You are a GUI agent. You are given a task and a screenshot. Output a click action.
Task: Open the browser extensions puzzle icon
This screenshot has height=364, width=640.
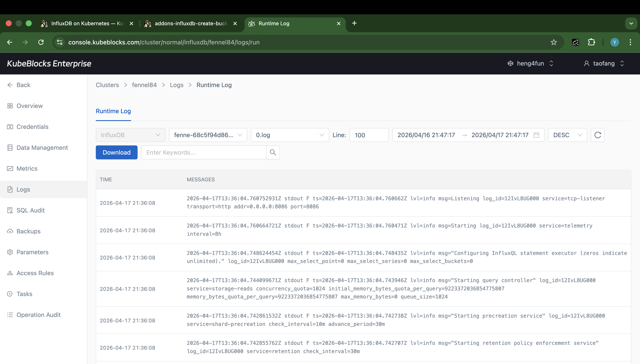point(591,42)
